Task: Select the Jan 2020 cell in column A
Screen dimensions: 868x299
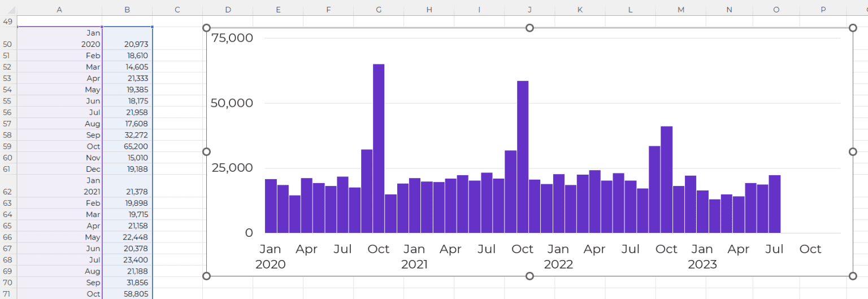Action: pyautogui.click(x=59, y=38)
